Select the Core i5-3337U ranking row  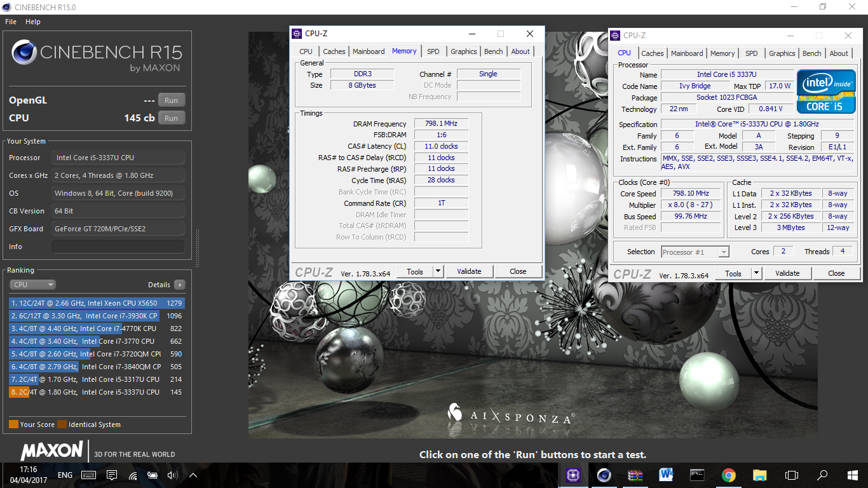tap(97, 392)
